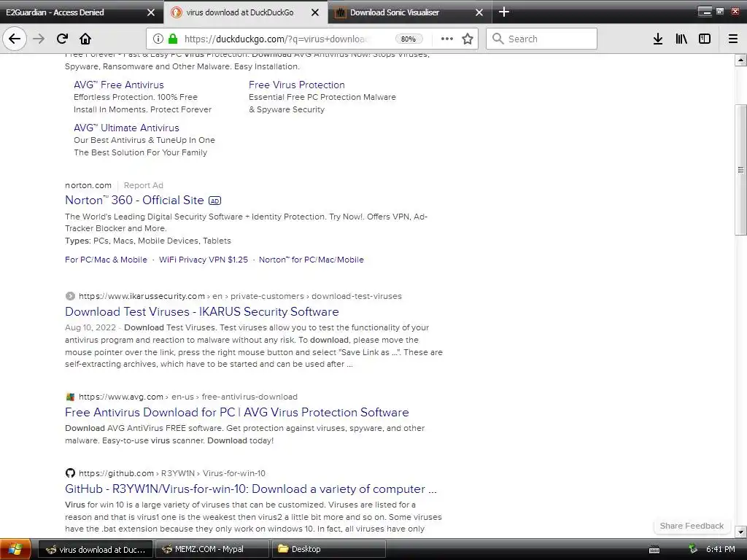Open a new tab with plus

504,12
